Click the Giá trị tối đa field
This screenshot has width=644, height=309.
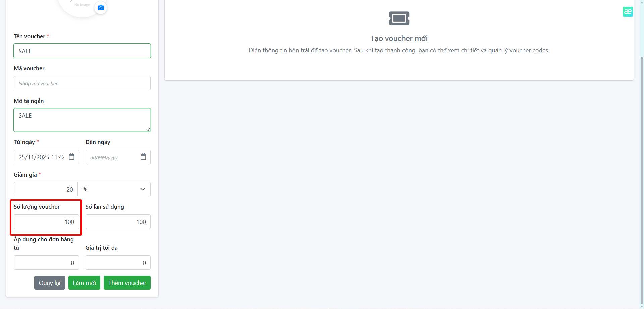[x=118, y=263]
